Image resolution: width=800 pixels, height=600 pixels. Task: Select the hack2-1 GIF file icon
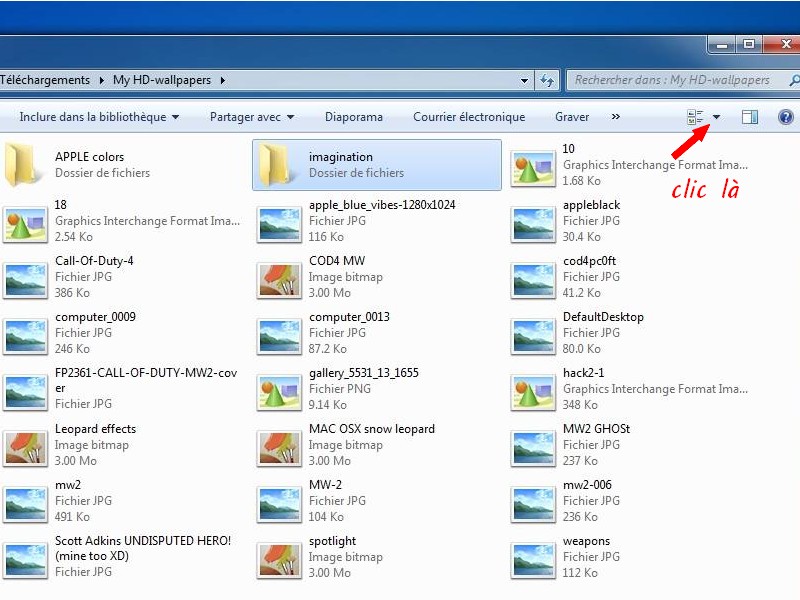point(533,390)
